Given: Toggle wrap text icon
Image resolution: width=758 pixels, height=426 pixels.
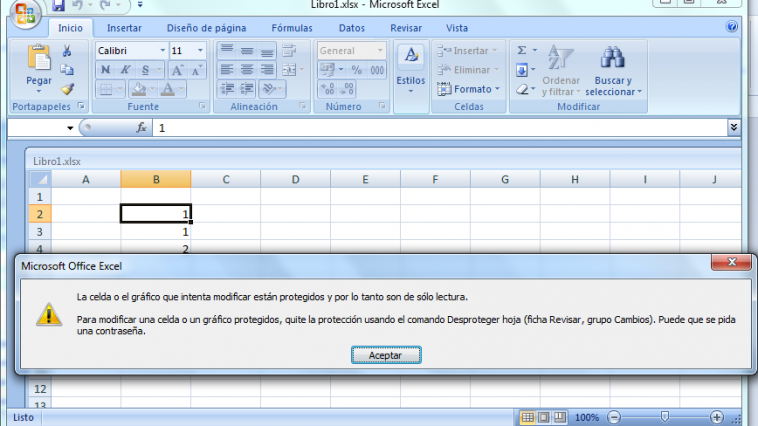Looking at the screenshot, I should [x=289, y=50].
